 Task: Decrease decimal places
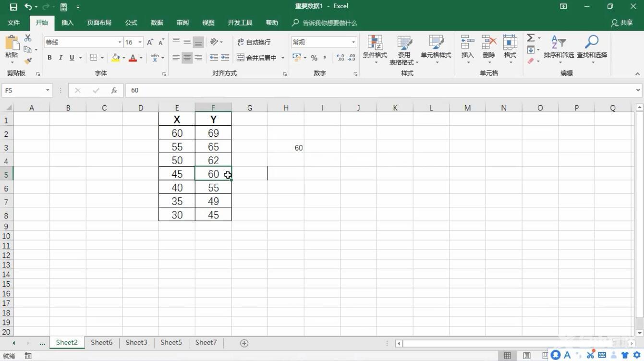(352, 58)
